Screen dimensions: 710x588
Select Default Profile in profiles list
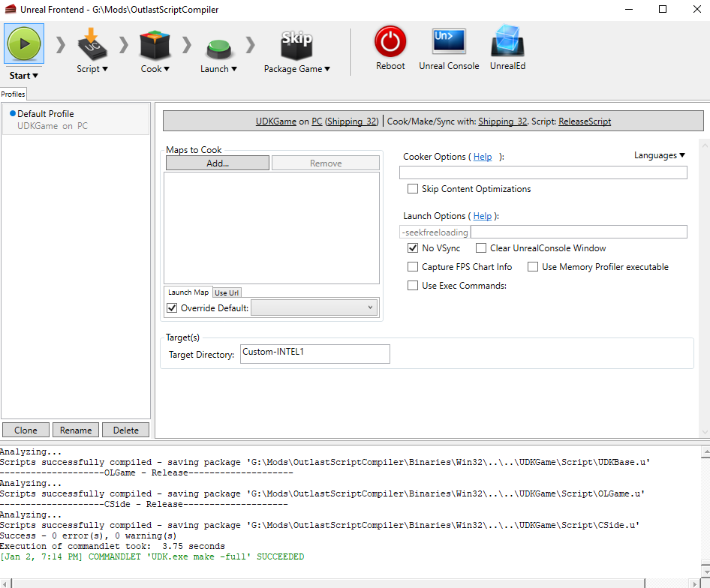pos(76,119)
